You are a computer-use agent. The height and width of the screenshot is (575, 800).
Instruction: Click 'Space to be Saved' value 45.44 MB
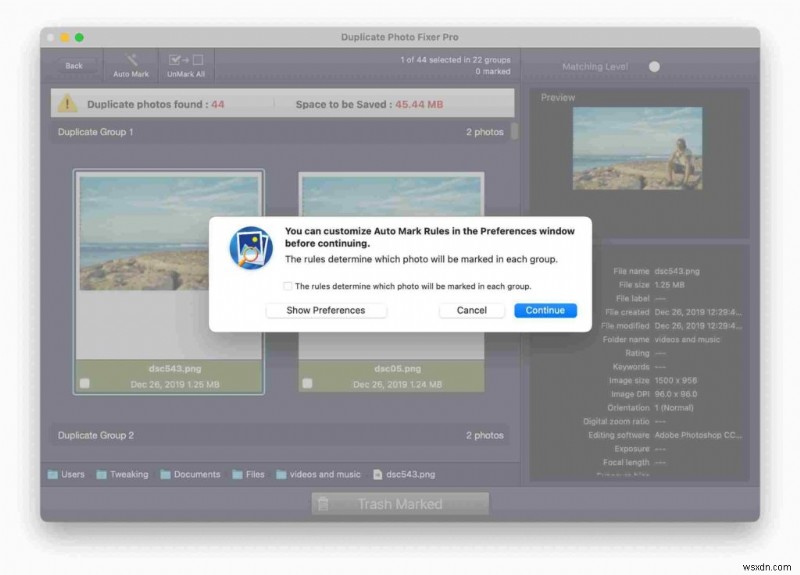(419, 104)
